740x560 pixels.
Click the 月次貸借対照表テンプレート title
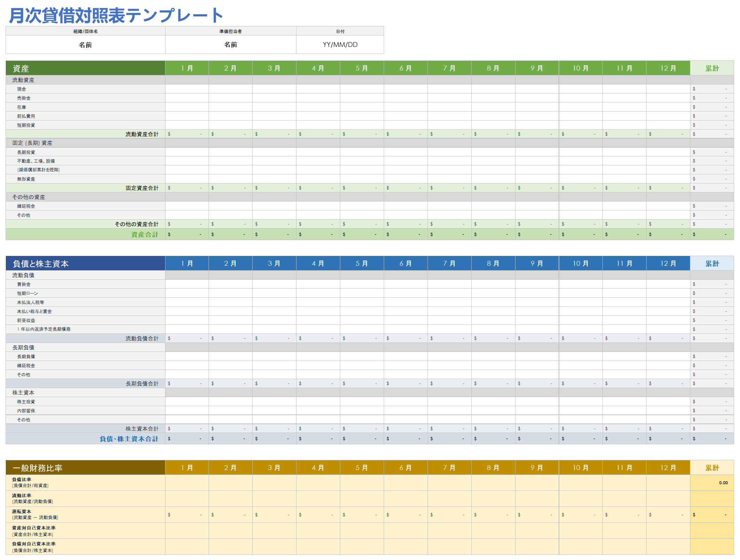pyautogui.click(x=116, y=15)
